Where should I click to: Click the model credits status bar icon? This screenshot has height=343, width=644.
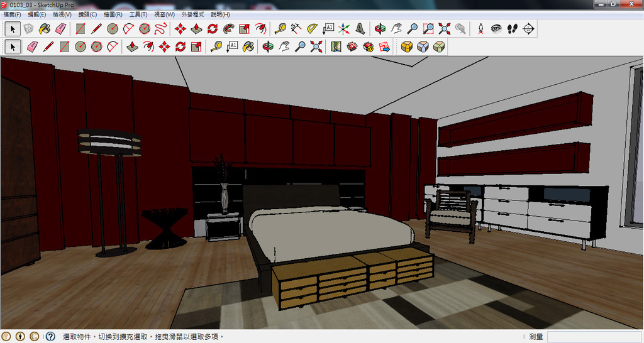click(x=20, y=337)
